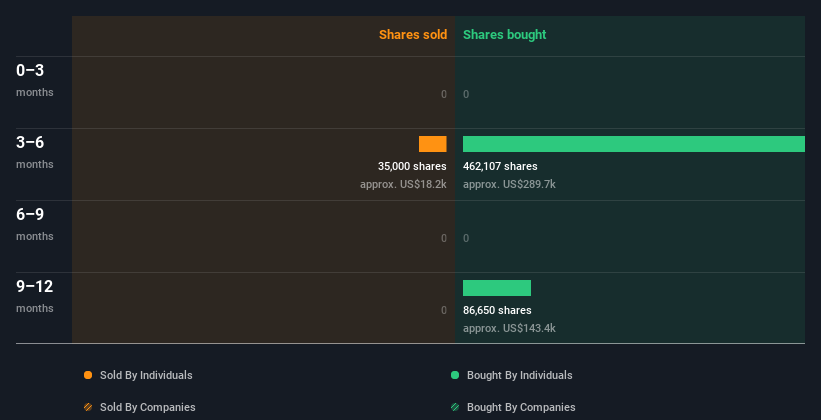The image size is (821, 420).
Task: Select the 6–9 months row label
Action: point(35,224)
